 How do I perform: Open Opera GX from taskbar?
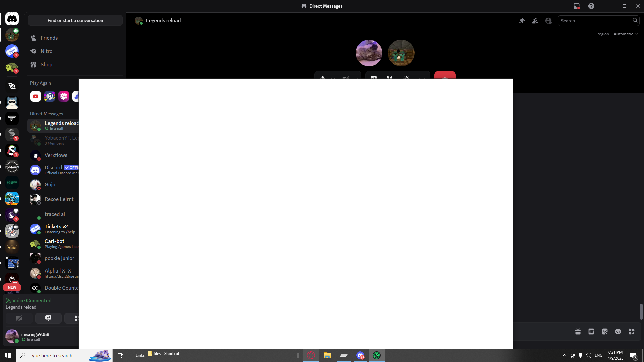click(x=311, y=355)
